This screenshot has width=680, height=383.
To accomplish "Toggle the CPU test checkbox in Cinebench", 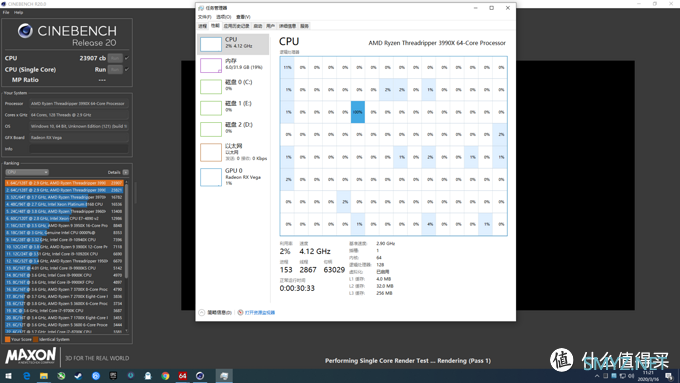I will 127,58.
